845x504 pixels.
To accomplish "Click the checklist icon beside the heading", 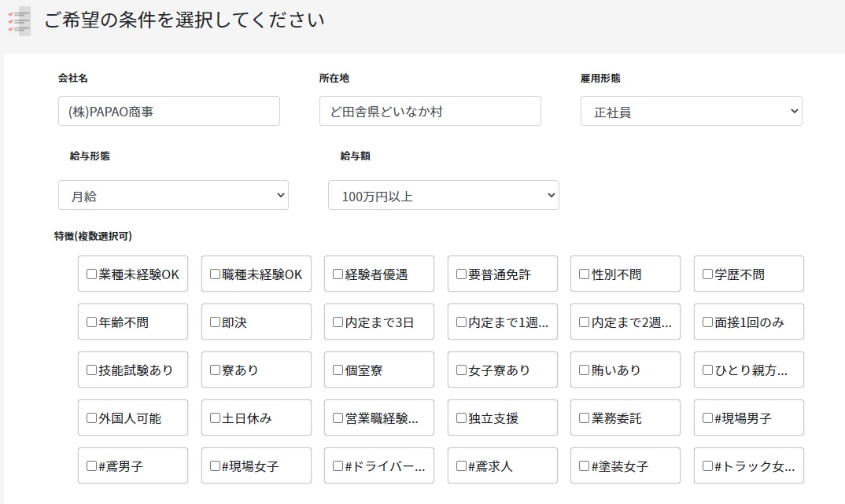I will (x=19, y=20).
